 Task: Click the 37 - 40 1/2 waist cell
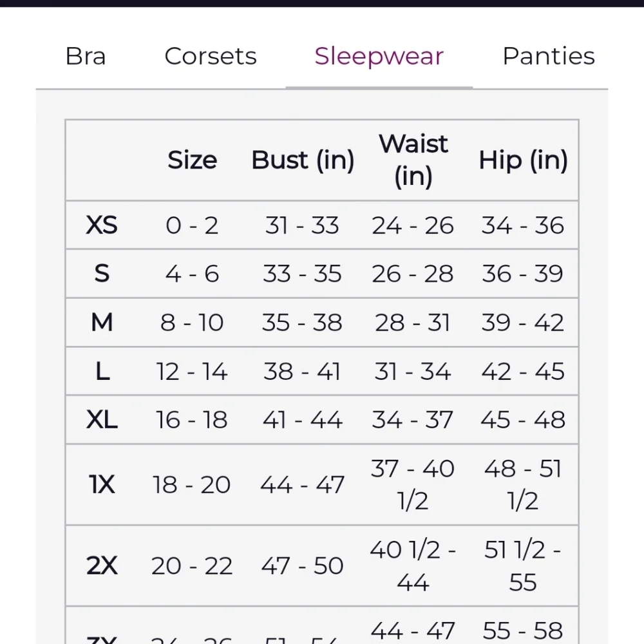click(x=413, y=485)
